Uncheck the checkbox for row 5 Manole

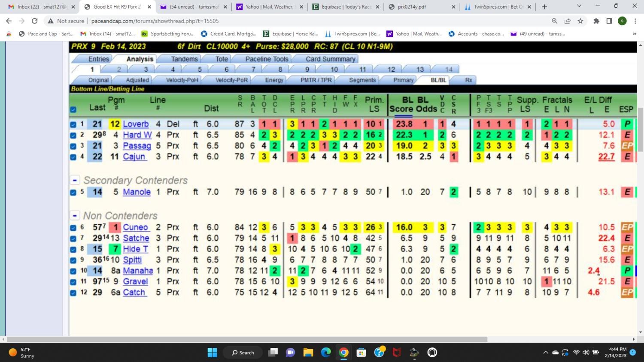73,192
